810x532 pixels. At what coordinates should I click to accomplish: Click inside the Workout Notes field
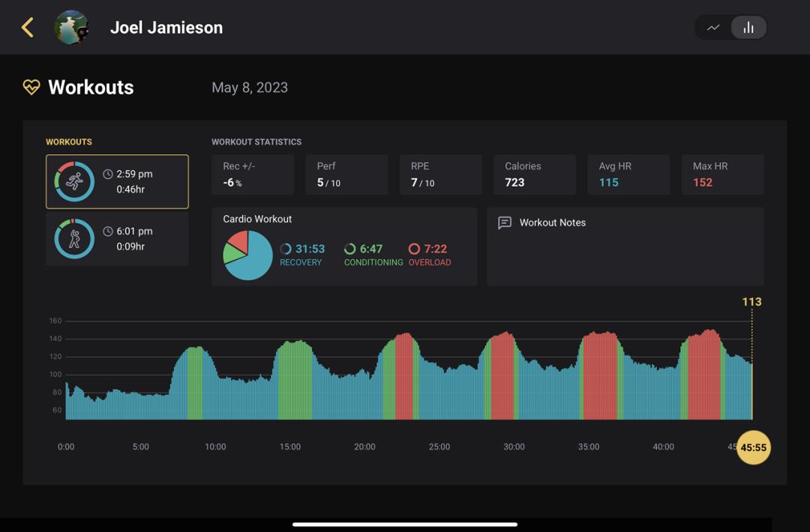point(625,259)
